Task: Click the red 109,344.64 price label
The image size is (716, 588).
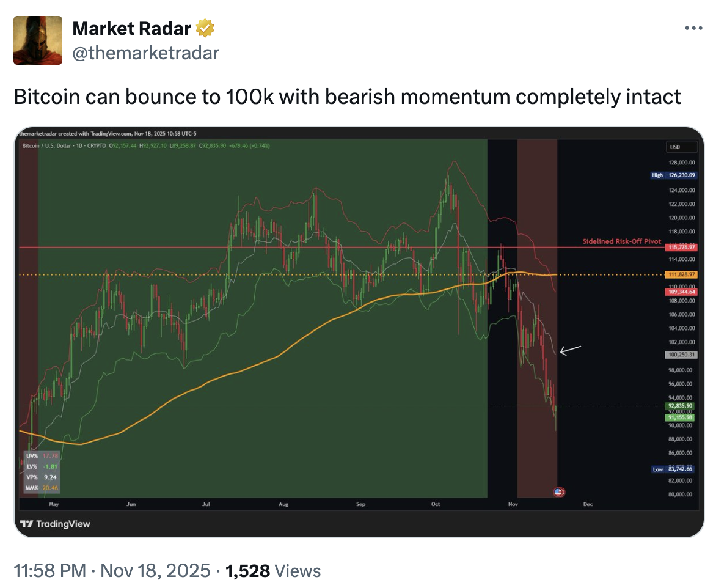Action: (x=679, y=293)
